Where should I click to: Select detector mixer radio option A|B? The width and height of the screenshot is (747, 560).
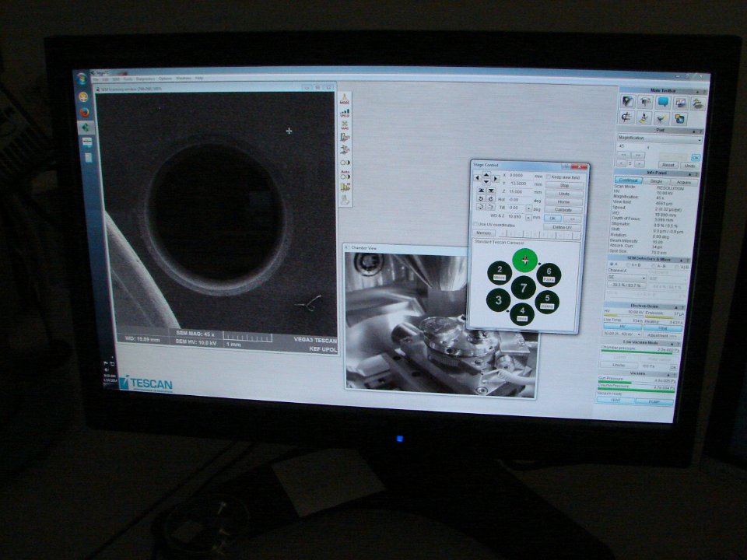(x=679, y=267)
